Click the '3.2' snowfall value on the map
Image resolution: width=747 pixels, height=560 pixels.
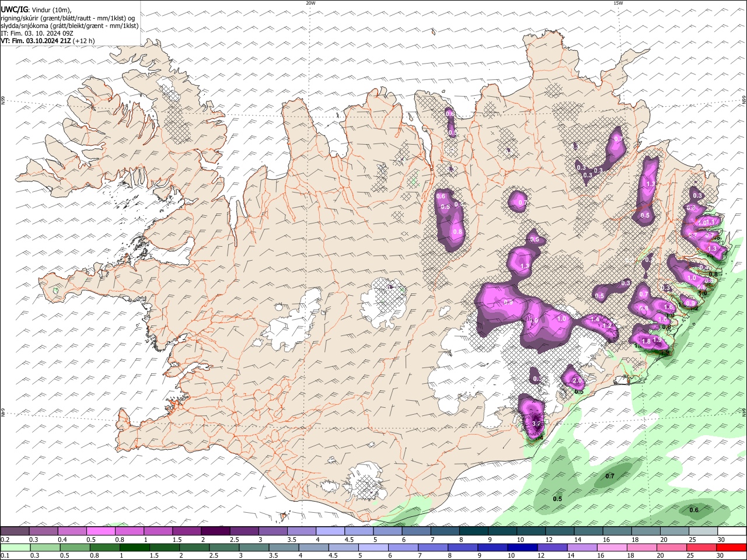tap(537, 423)
